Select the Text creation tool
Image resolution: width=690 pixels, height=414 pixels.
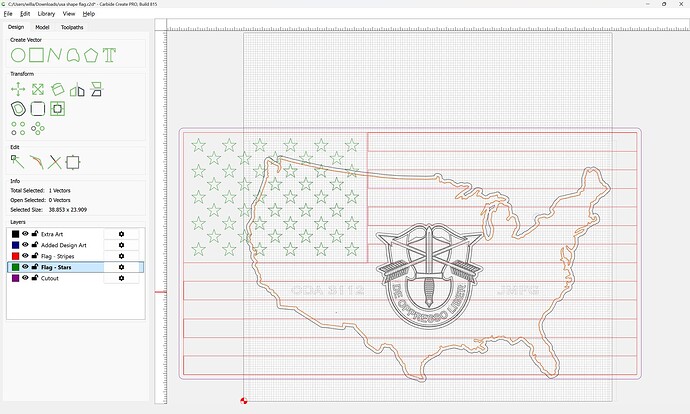coord(109,55)
